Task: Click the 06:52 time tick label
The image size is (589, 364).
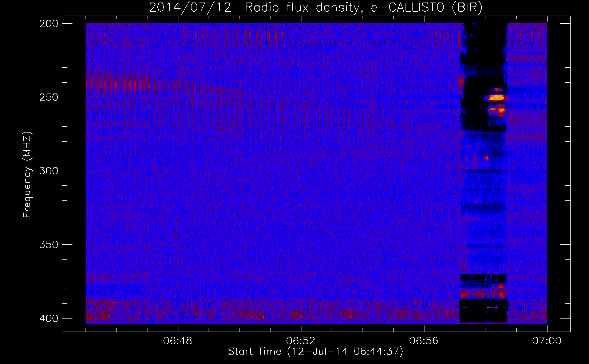Action: [301, 341]
